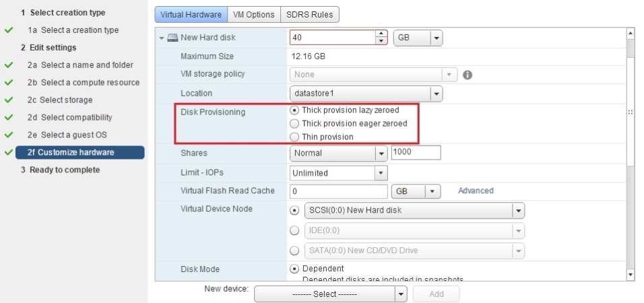
Task: Select the Dependent disk mode radio
Action: point(294,269)
